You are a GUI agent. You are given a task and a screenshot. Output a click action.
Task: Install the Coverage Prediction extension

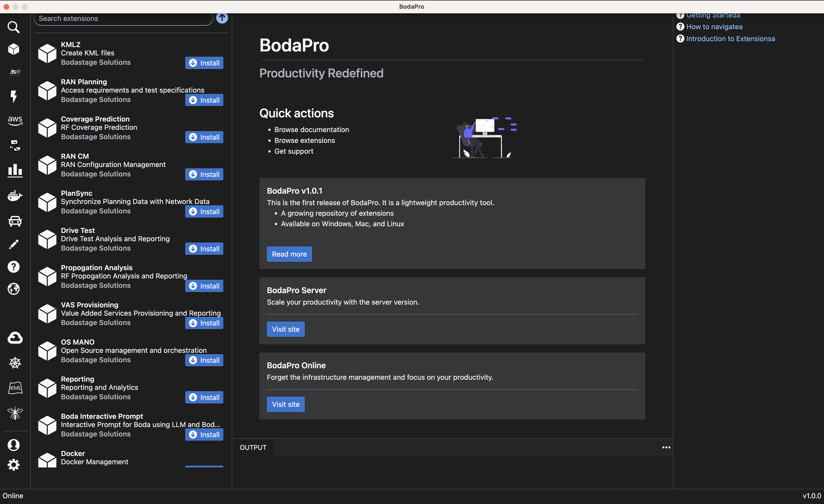204,137
